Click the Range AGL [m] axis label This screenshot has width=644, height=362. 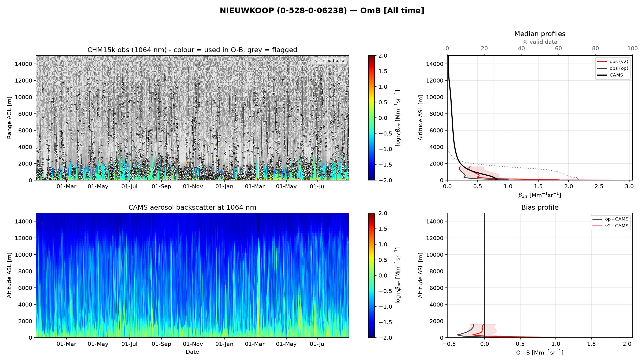9,118
